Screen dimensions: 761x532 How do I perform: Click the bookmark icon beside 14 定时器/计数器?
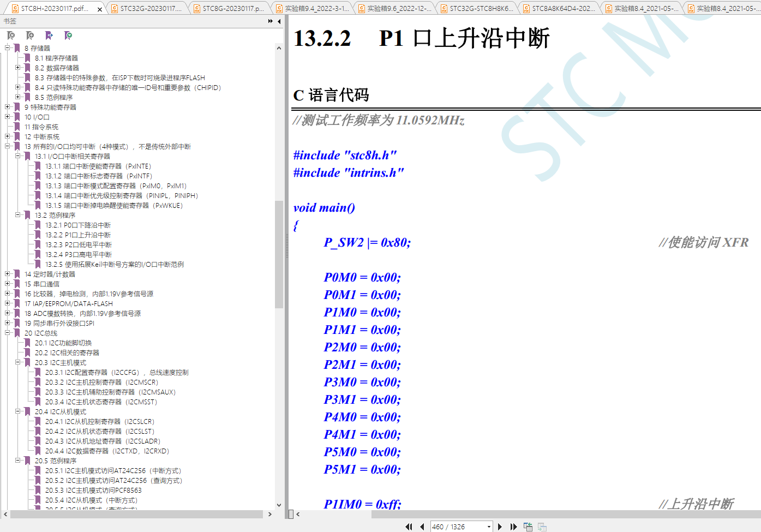click(x=17, y=274)
